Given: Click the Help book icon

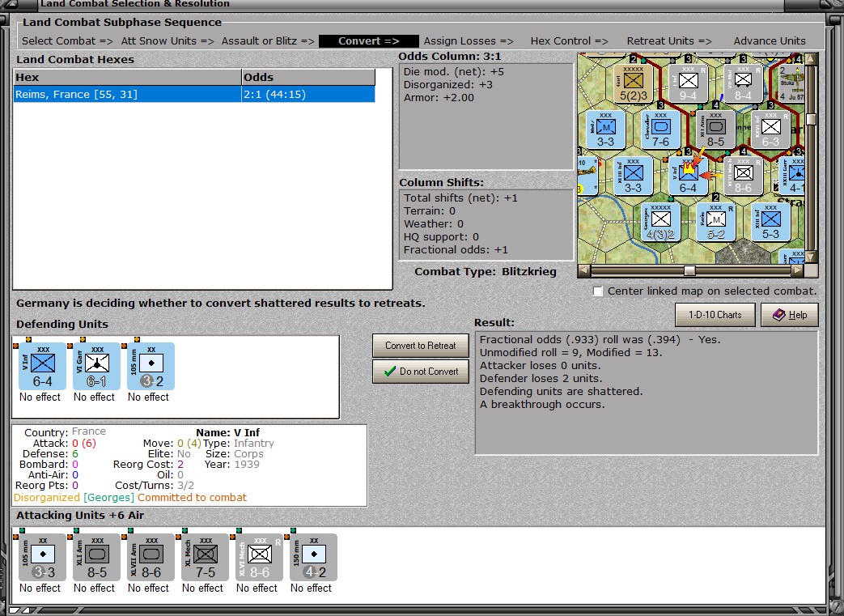Looking at the screenshot, I should [779, 314].
